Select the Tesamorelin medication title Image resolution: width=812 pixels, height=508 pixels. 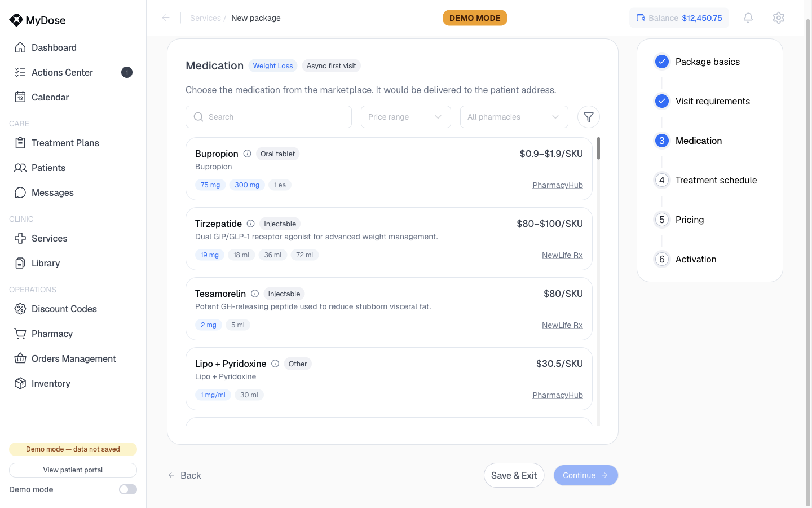pos(220,294)
